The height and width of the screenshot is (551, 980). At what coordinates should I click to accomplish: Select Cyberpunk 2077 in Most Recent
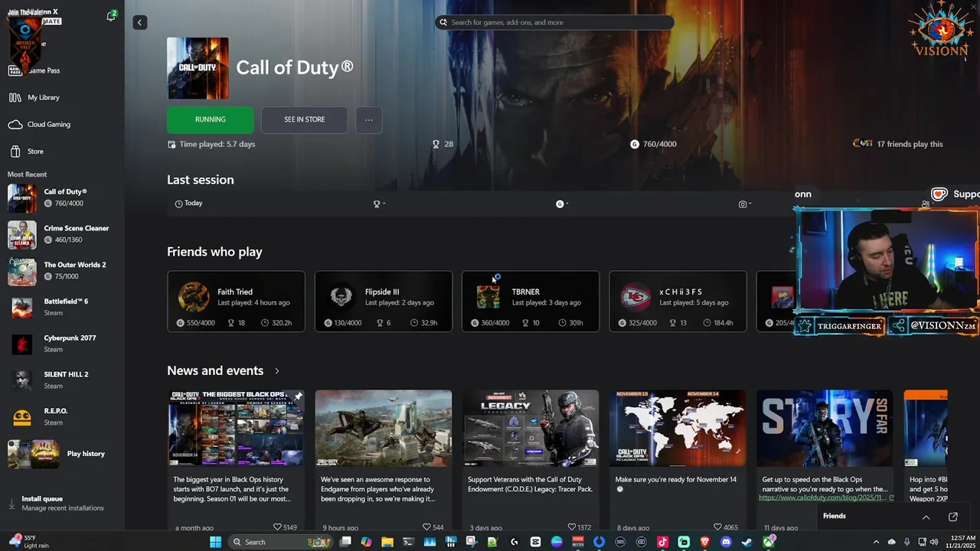[61, 344]
